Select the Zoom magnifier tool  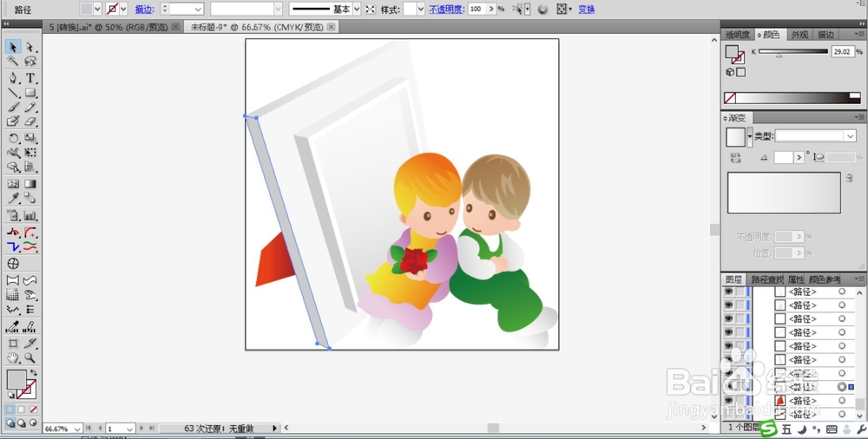coord(30,358)
